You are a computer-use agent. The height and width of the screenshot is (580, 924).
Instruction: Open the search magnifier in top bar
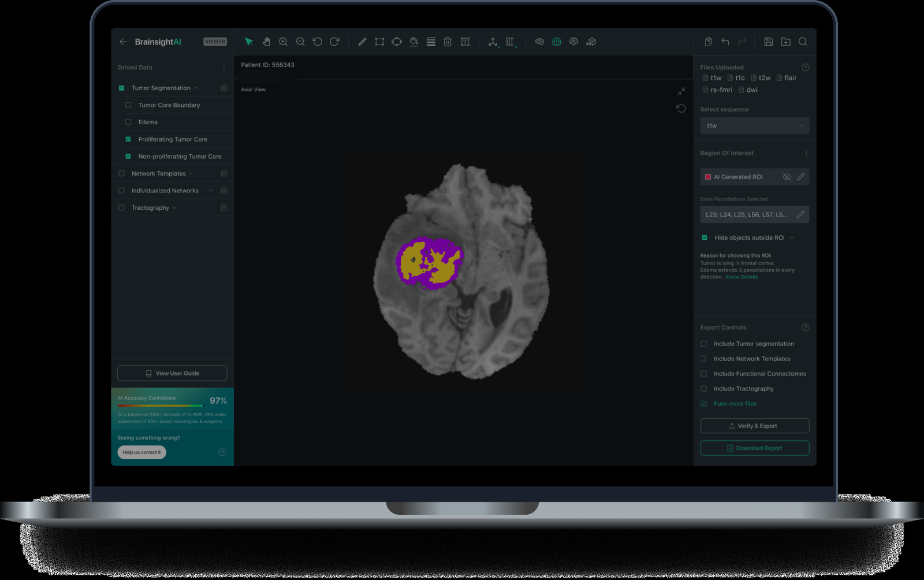[x=803, y=42]
